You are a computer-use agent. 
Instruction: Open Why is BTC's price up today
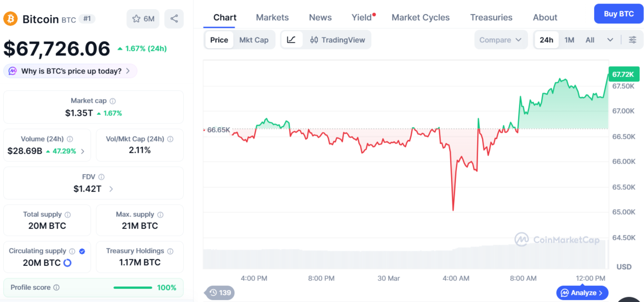tap(70, 71)
